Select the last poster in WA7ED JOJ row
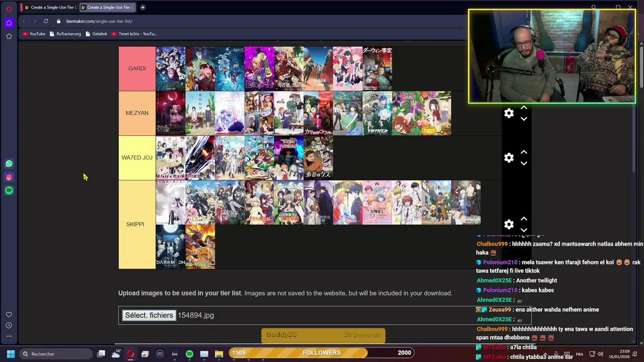 (x=318, y=158)
